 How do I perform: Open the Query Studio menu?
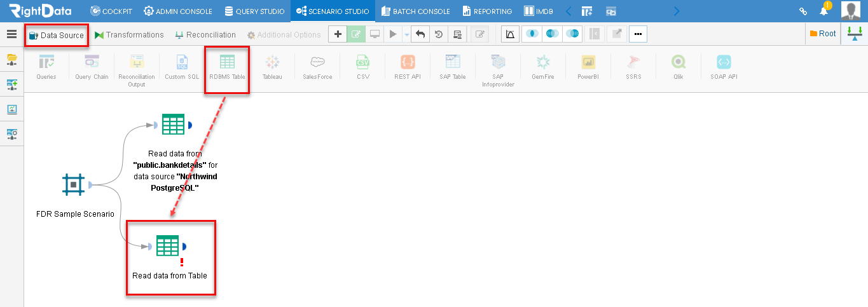coord(254,11)
